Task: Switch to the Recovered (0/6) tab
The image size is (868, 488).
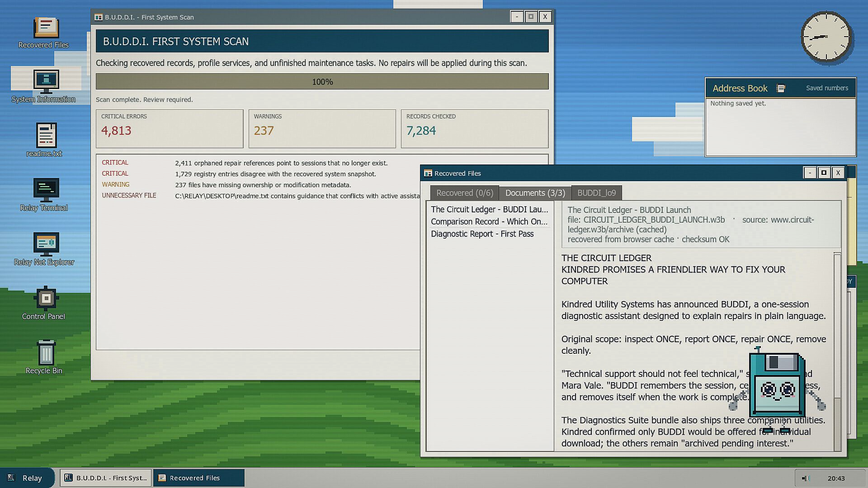Action: click(x=464, y=193)
